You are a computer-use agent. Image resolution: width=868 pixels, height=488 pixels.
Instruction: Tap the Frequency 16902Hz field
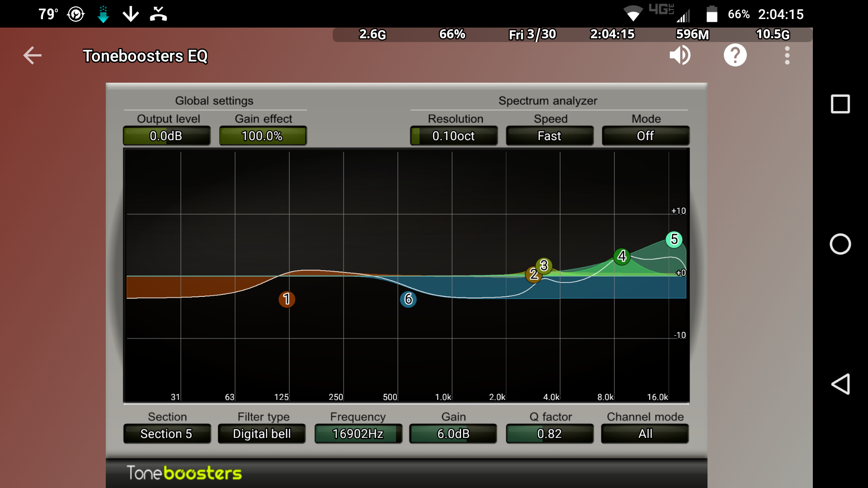[358, 434]
